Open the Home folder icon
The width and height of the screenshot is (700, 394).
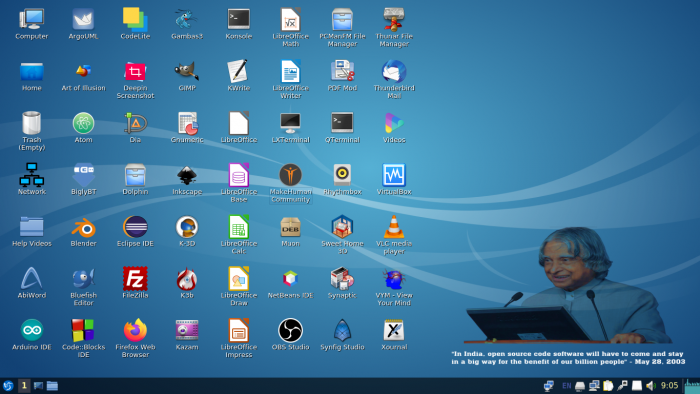31,71
